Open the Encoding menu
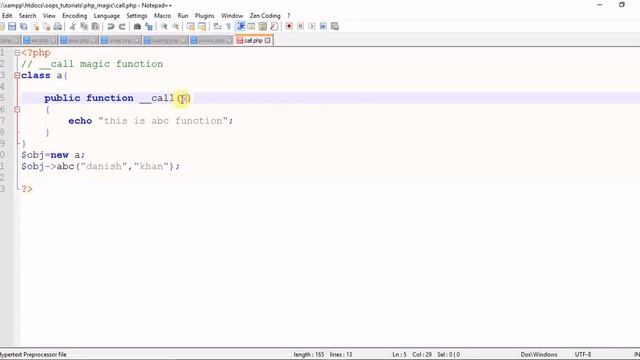640x360 pixels. pos(74,16)
